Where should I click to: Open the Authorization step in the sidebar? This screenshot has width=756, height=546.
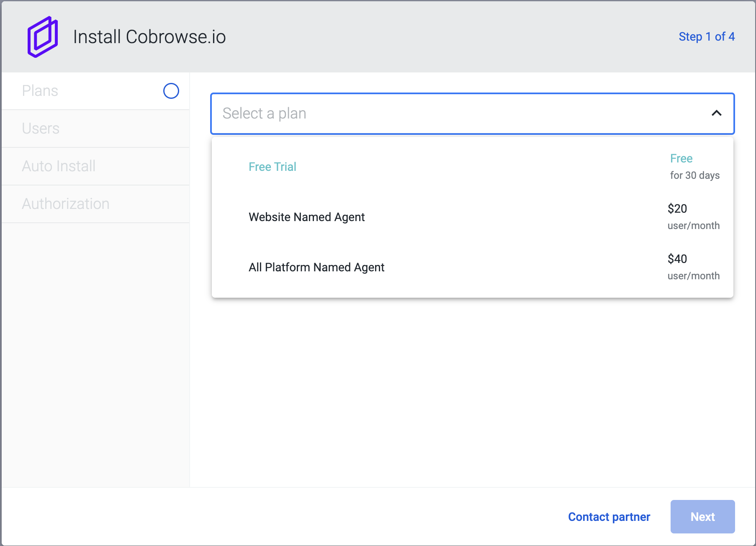coord(66,204)
